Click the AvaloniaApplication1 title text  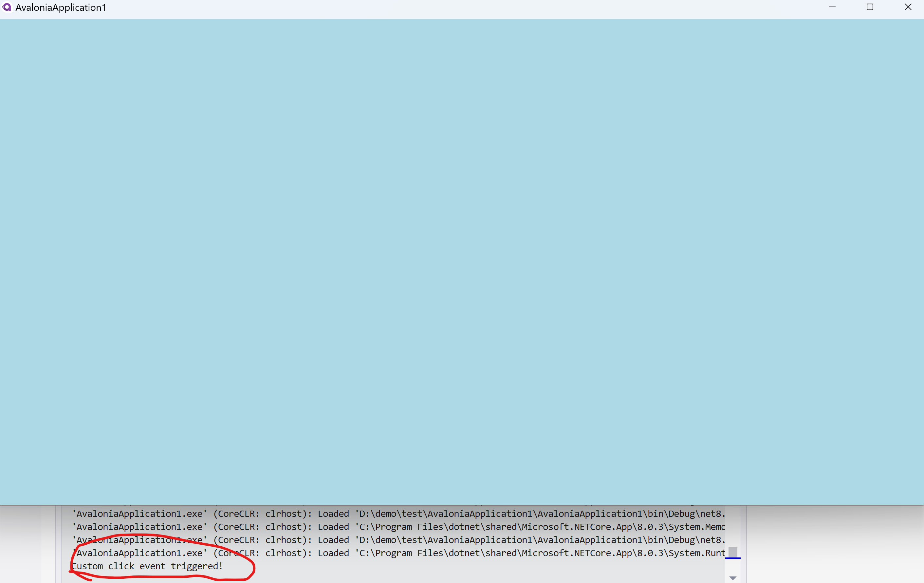pos(61,8)
